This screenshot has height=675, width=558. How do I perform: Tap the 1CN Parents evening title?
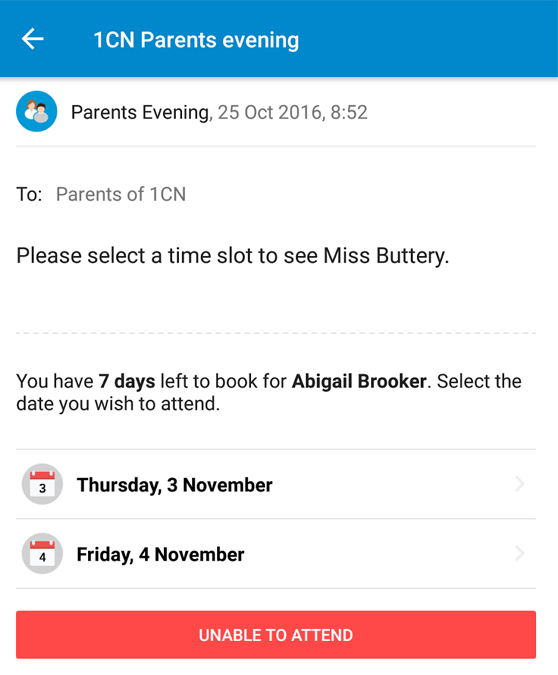pyautogui.click(x=196, y=40)
